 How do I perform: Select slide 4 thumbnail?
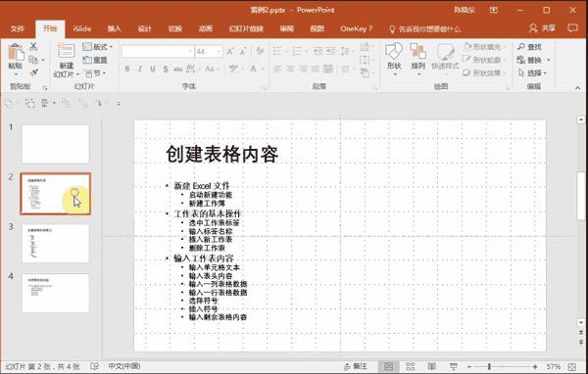56,293
